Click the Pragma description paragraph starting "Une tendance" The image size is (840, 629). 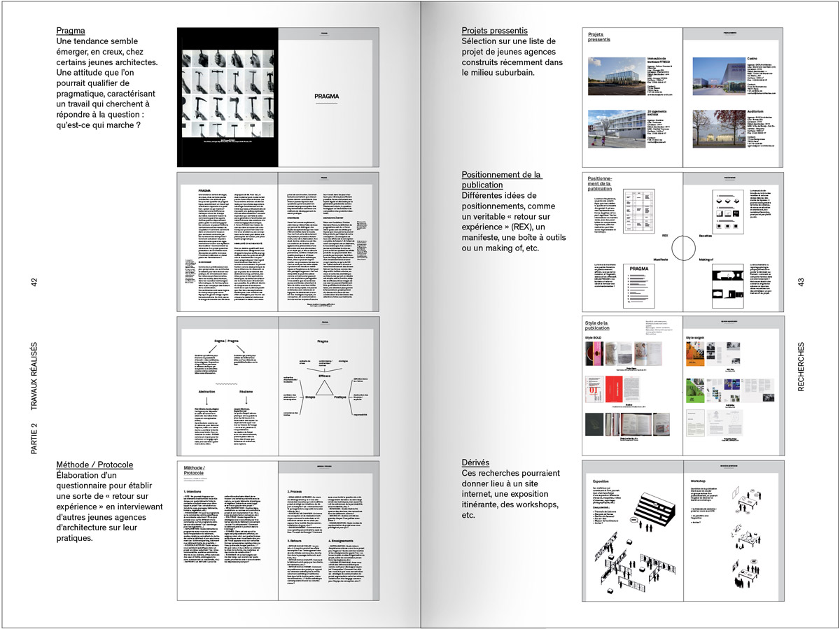(107, 83)
